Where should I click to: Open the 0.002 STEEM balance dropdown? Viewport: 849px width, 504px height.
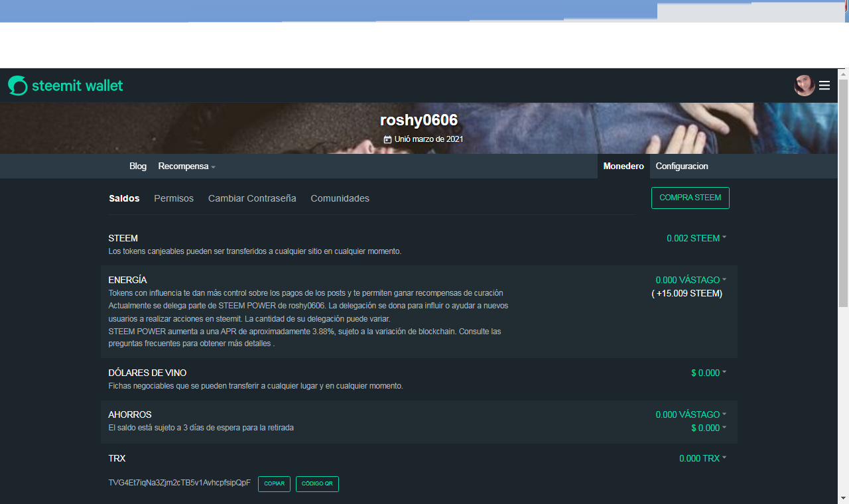click(x=696, y=238)
